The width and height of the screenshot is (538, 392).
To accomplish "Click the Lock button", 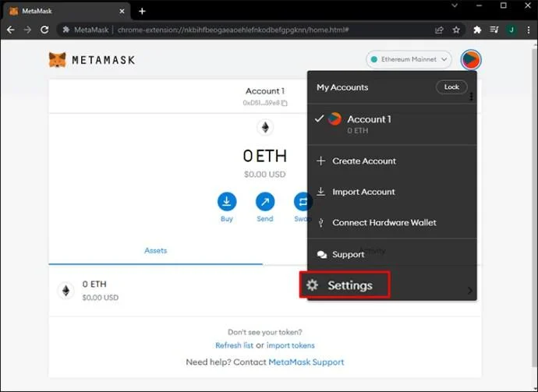I will (x=451, y=87).
